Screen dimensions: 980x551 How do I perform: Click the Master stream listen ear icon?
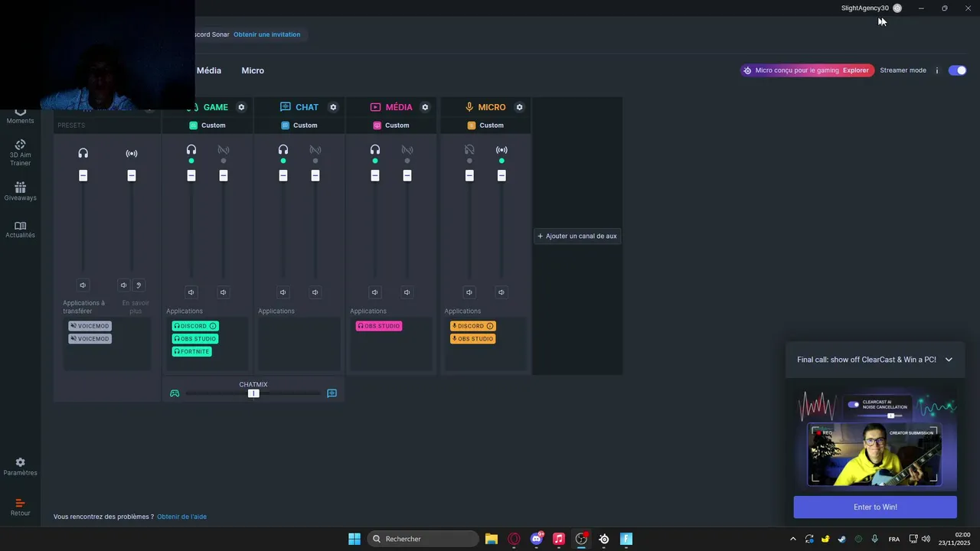point(139,285)
